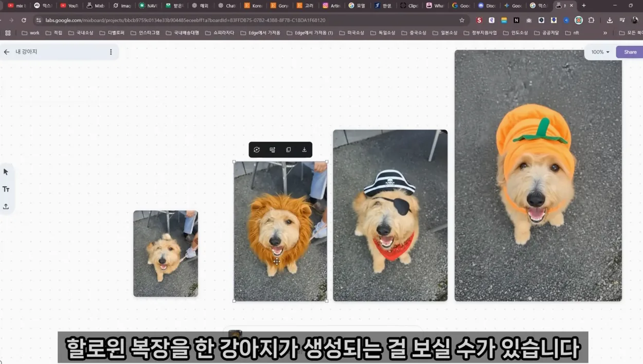
Task: Switch to the NAVER browser tab
Action: click(x=148, y=6)
